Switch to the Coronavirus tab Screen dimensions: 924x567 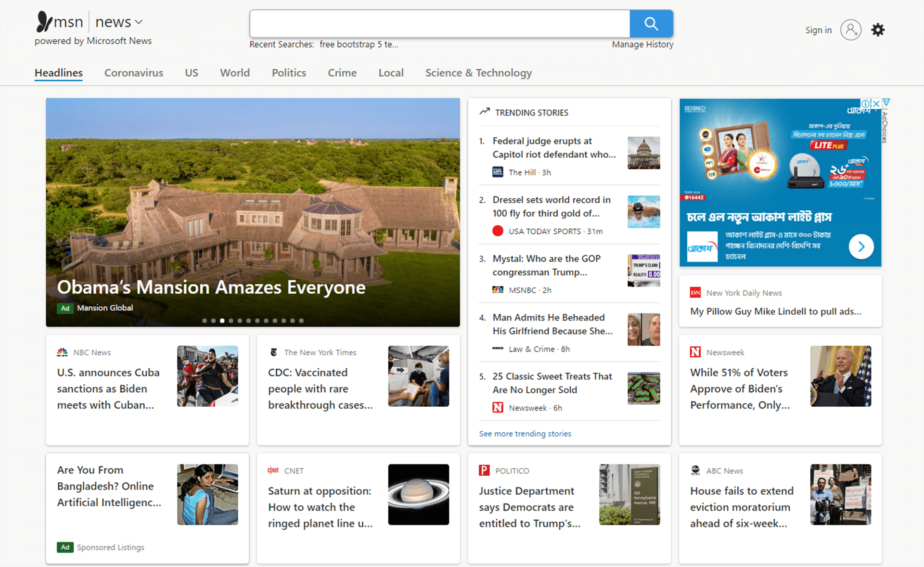134,73
